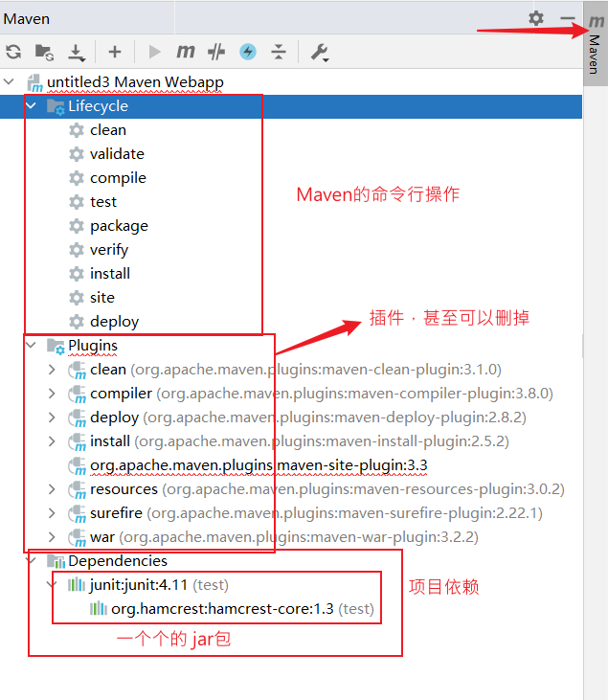Open the Maven panel gear options
Screen dimensions: 608x700
coord(536,18)
